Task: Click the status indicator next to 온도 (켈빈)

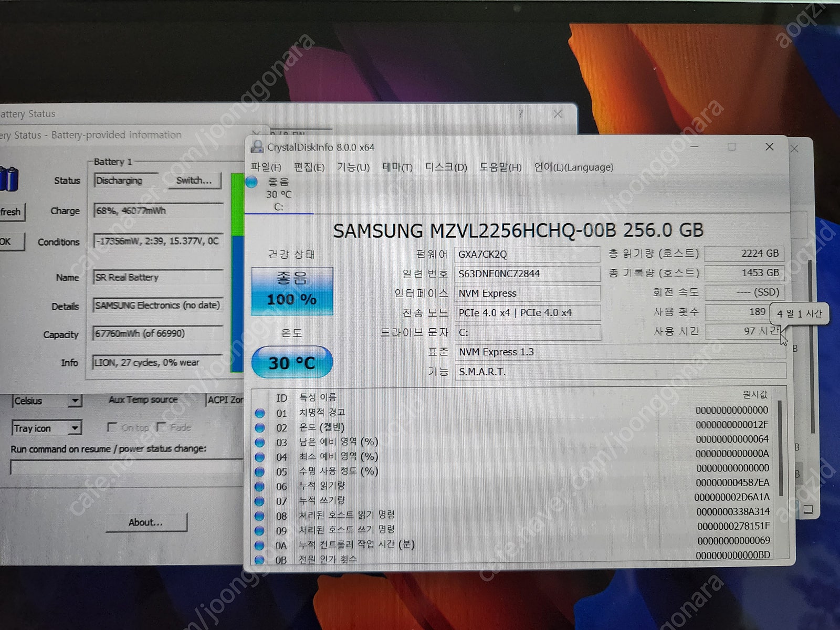Action: click(x=259, y=427)
